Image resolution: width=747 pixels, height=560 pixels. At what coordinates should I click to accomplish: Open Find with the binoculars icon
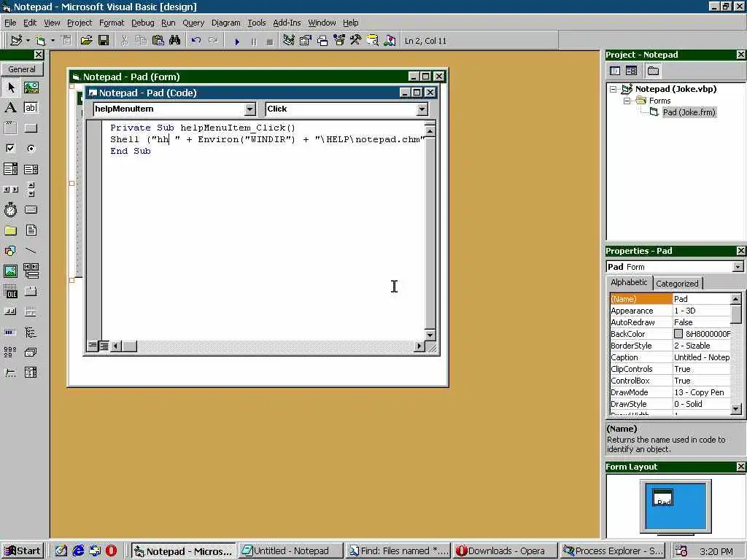pos(175,41)
